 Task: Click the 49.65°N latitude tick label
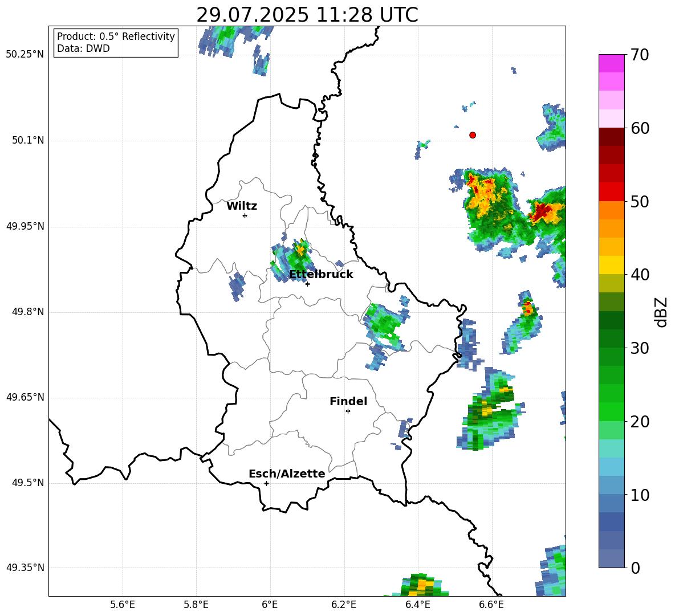click(25, 397)
